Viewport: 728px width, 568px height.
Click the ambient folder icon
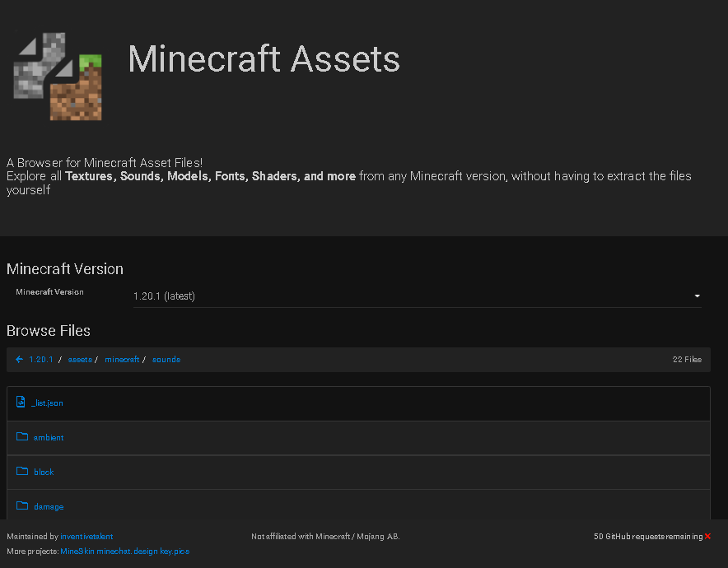(21, 436)
